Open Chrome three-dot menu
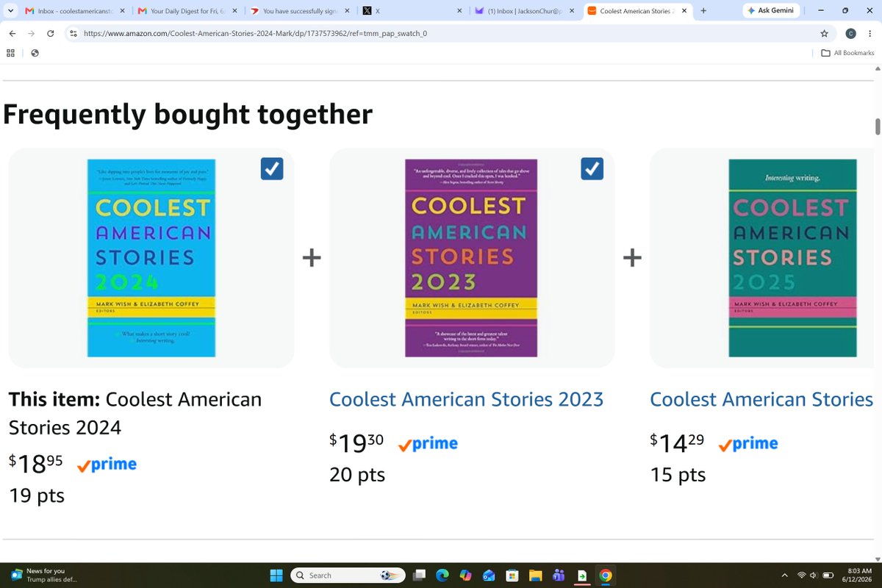Screen dimensions: 882x588 click(871, 34)
